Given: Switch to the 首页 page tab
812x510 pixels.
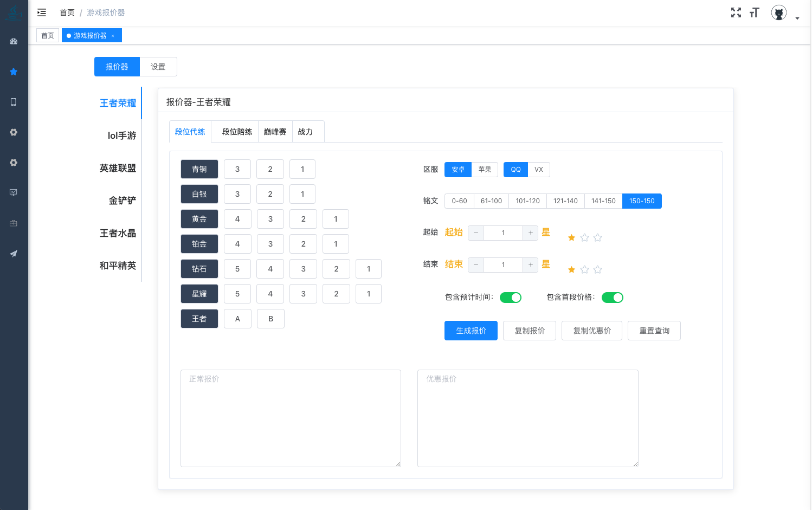Looking at the screenshot, I should pos(48,35).
